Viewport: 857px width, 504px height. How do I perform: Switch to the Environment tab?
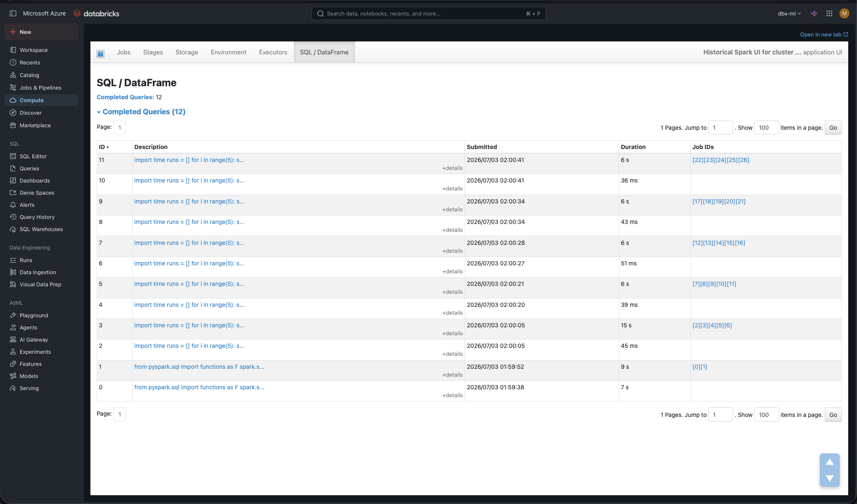(229, 52)
